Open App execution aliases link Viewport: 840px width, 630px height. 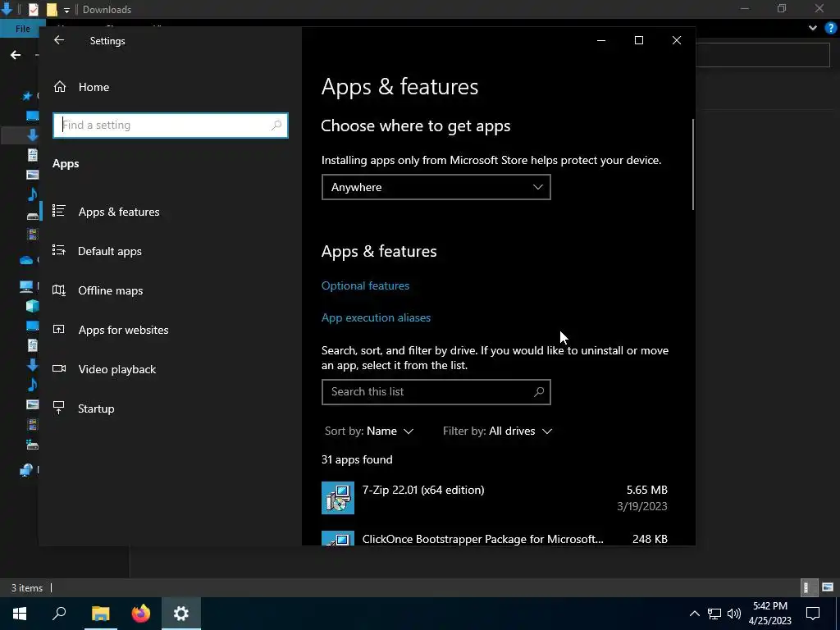pos(376,317)
